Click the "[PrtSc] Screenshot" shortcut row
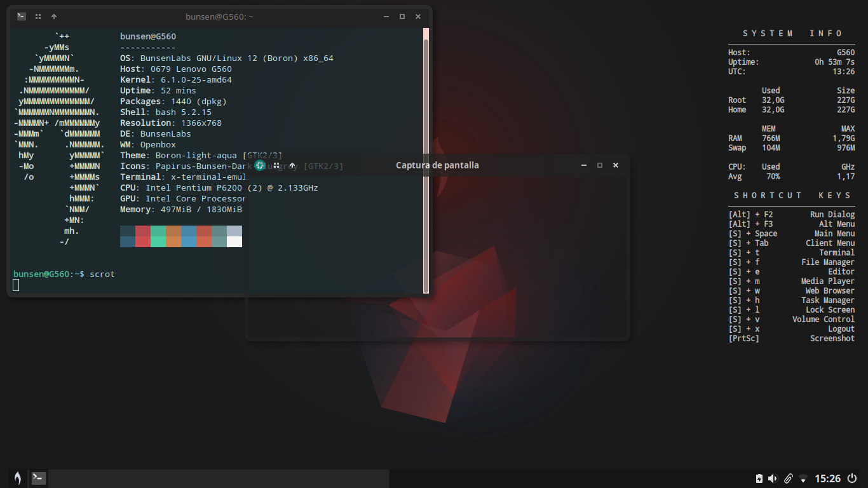The height and width of the screenshot is (488, 868). point(791,339)
